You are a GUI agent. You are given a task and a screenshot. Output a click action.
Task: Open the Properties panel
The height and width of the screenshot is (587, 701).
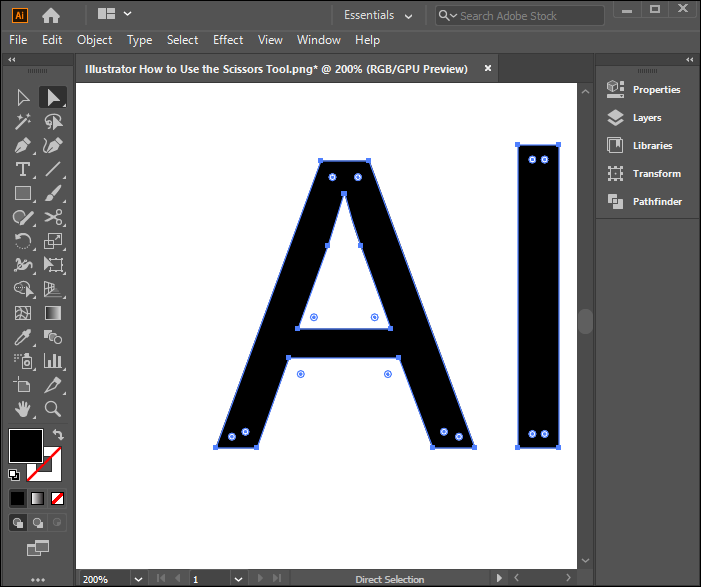tap(656, 90)
